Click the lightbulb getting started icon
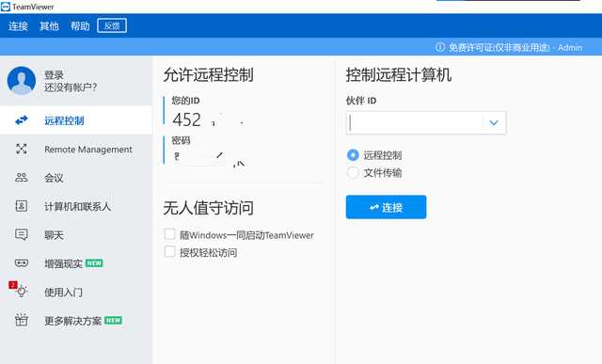 (22, 292)
